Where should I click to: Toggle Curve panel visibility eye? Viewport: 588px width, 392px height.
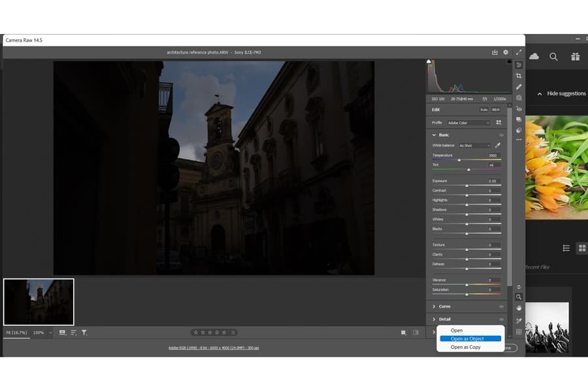[x=501, y=306]
